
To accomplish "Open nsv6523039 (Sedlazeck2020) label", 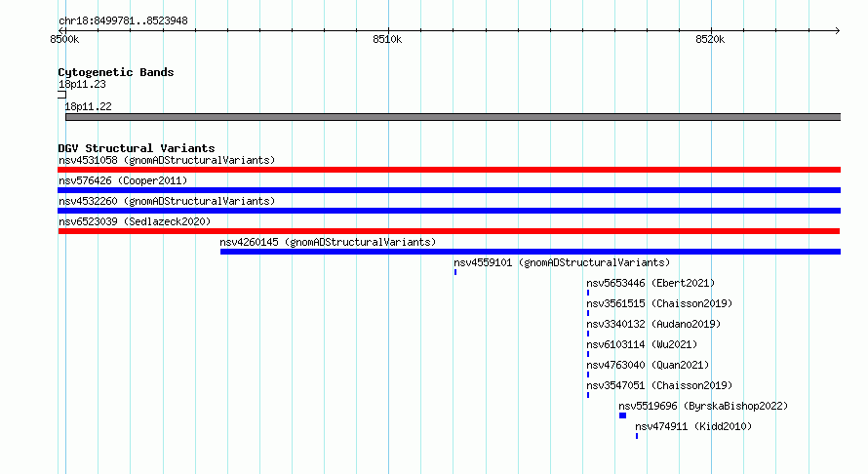I will click(135, 221).
